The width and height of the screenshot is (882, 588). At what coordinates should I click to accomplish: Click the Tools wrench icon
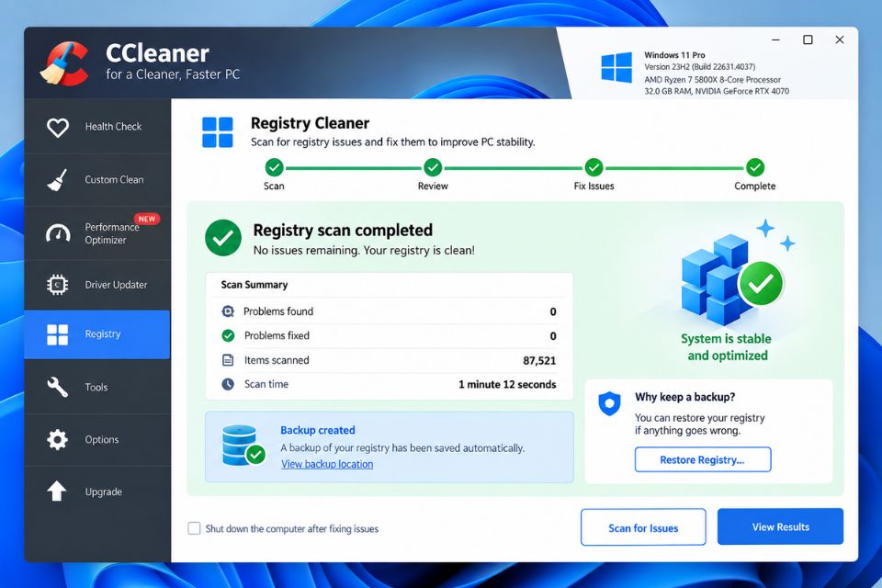click(57, 387)
